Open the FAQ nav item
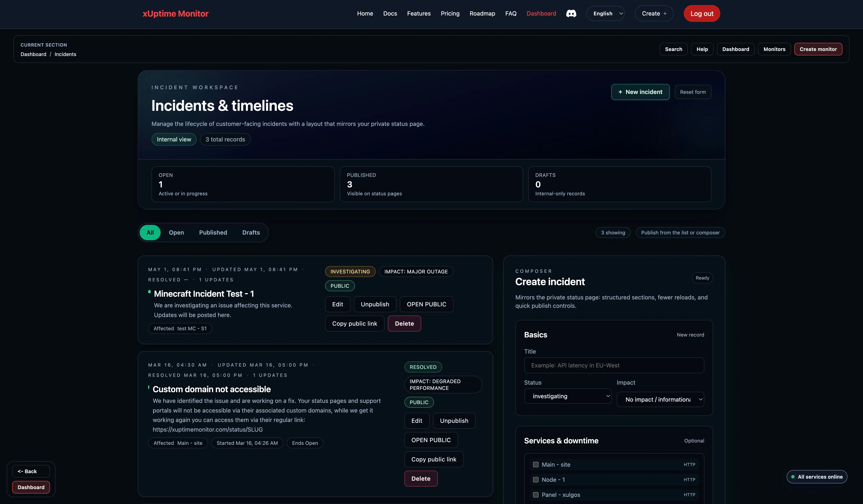Screen dimensions: 863x504 pyautogui.click(x=511, y=14)
